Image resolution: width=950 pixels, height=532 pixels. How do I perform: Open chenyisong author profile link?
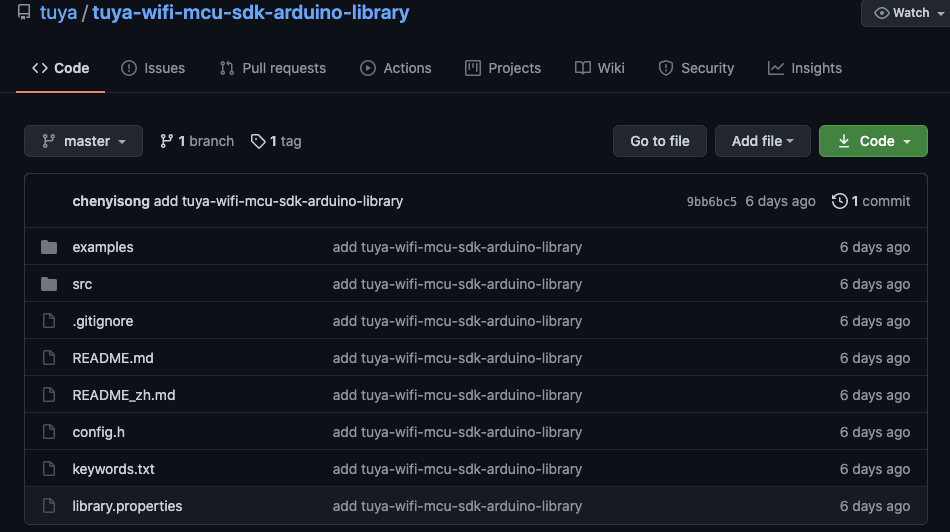111,201
